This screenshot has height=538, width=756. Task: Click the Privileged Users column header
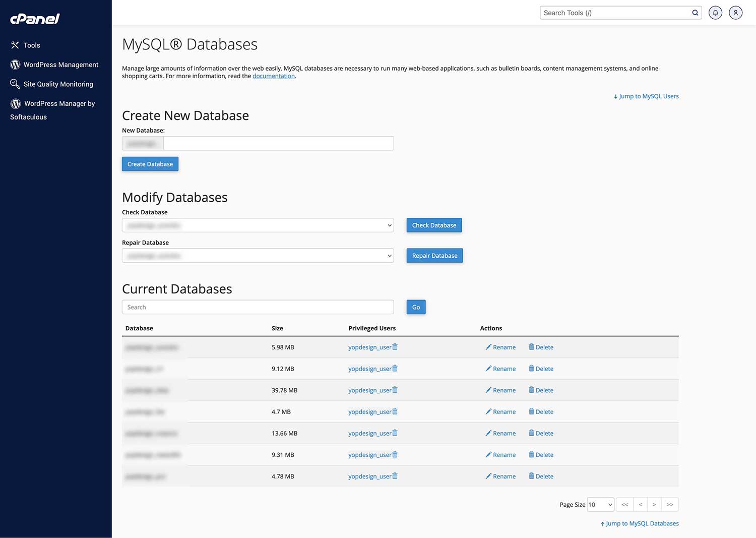[x=372, y=328]
